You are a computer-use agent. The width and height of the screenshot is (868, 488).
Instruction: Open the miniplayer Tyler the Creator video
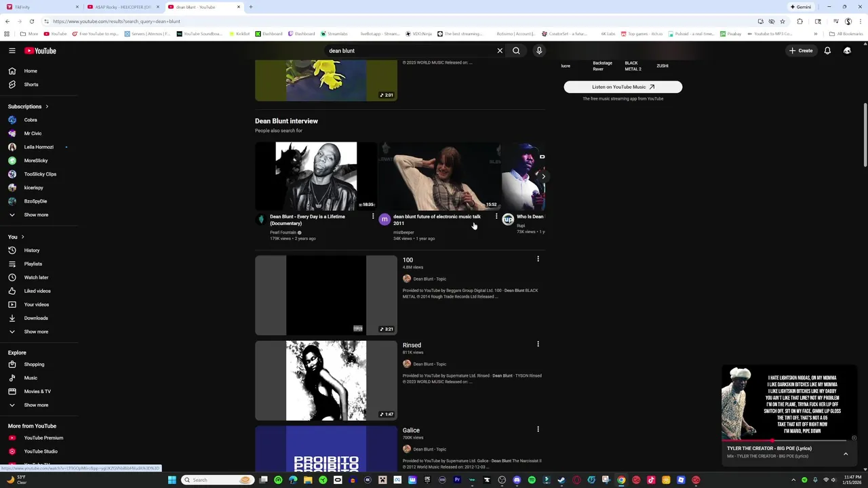click(790, 403)
